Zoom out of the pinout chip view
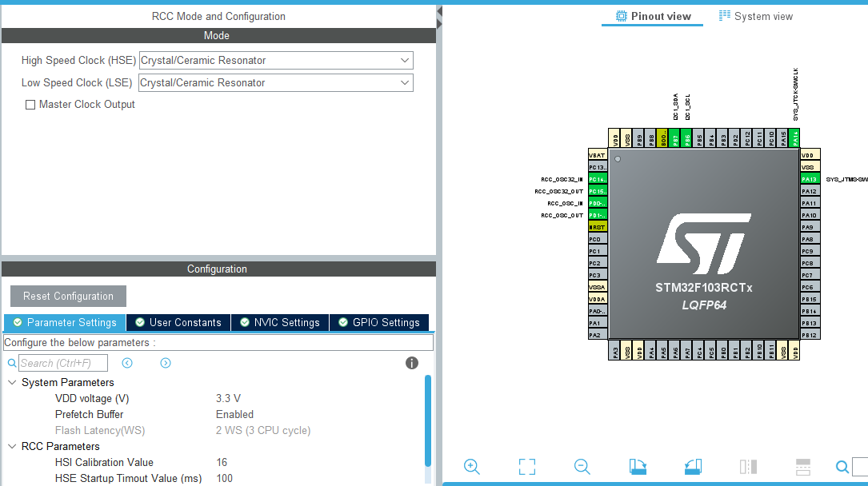This screenshot has width=868, height=486. 582,467
